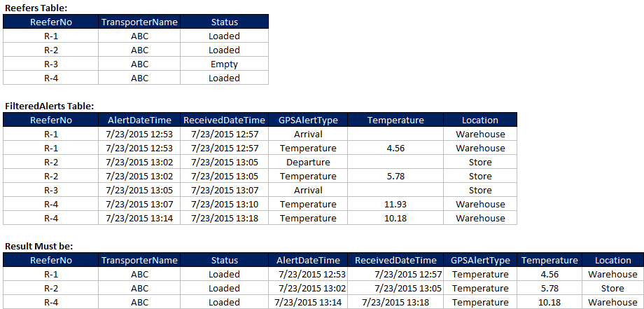Select the Temperature header in FilteredAlerts table
Image resolution: width=644 pixels, height=309 pixels.
[x=395, y=120]
